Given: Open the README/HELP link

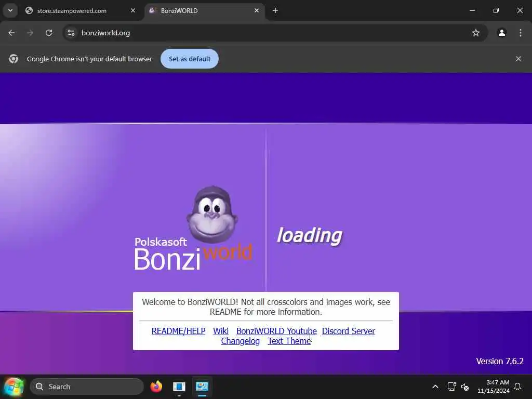Looking at the screenshot, I should pyautogui.click(x=179, y=331).
